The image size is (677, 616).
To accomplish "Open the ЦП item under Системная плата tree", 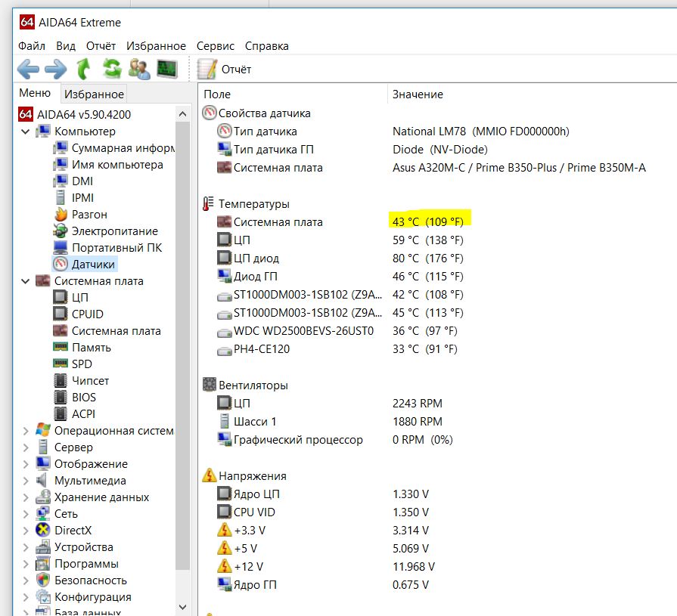I will pyautogui.click(x=71, y=297).
